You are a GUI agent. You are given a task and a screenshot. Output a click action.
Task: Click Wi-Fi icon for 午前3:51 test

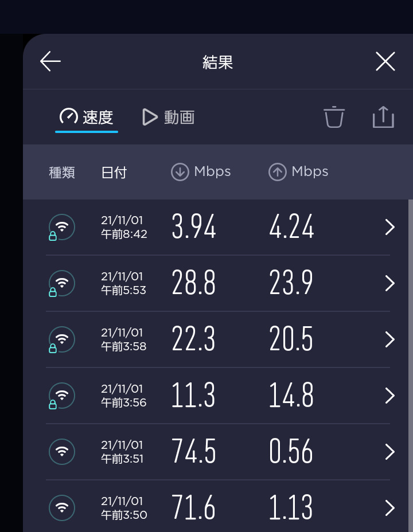coord(62,452)
